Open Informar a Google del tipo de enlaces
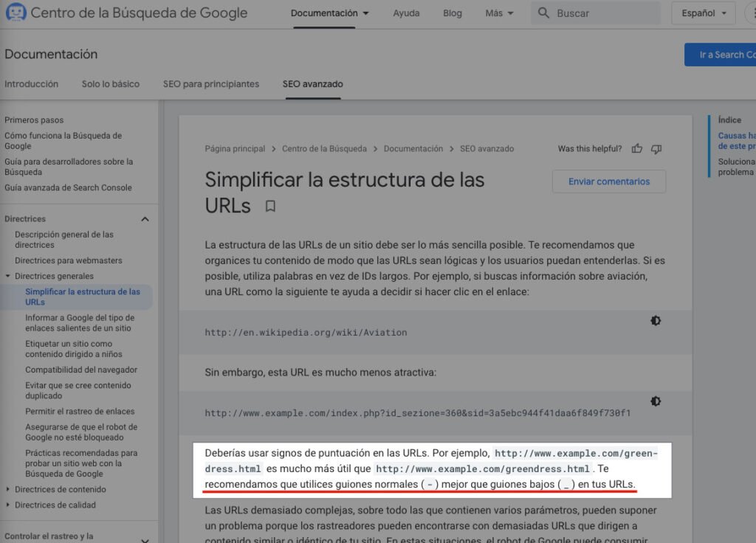 80,323
